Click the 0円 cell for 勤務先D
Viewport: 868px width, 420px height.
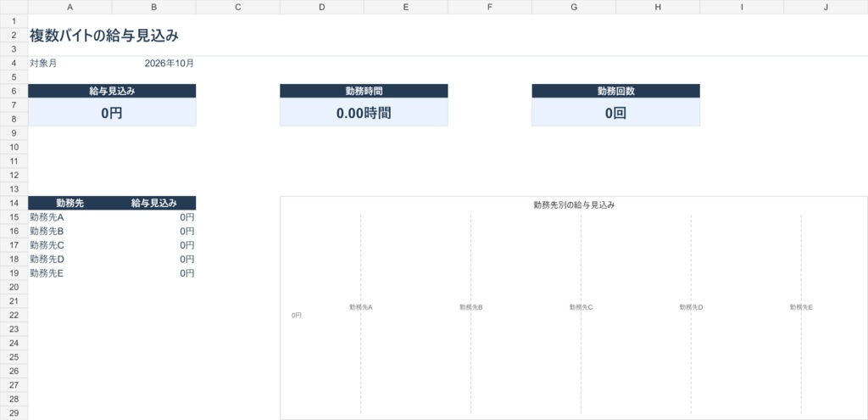click(x=154, y=260)
